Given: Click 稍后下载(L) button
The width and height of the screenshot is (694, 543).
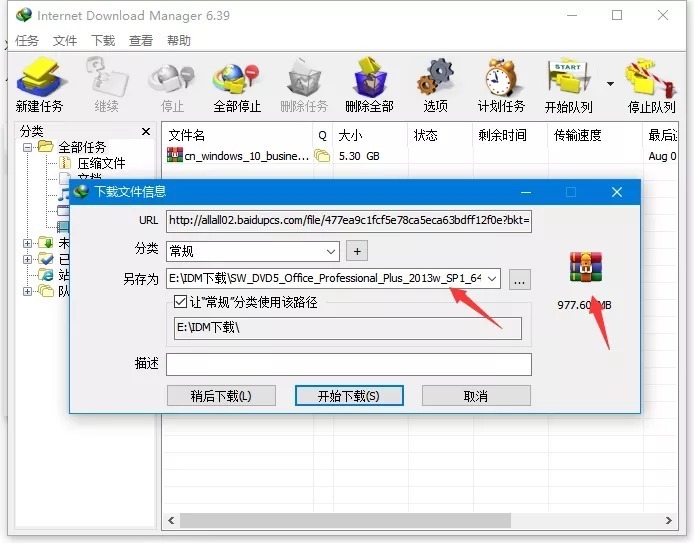Looking at the screenshot, I should coord(221,396).
